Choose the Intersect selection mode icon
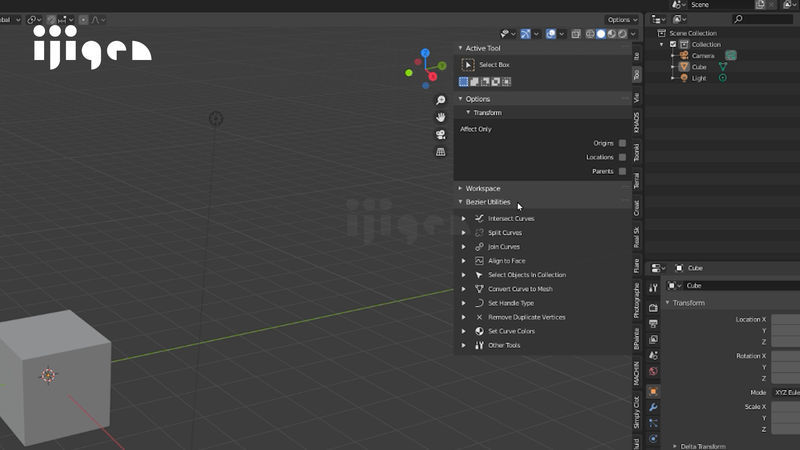 point(506,82)
